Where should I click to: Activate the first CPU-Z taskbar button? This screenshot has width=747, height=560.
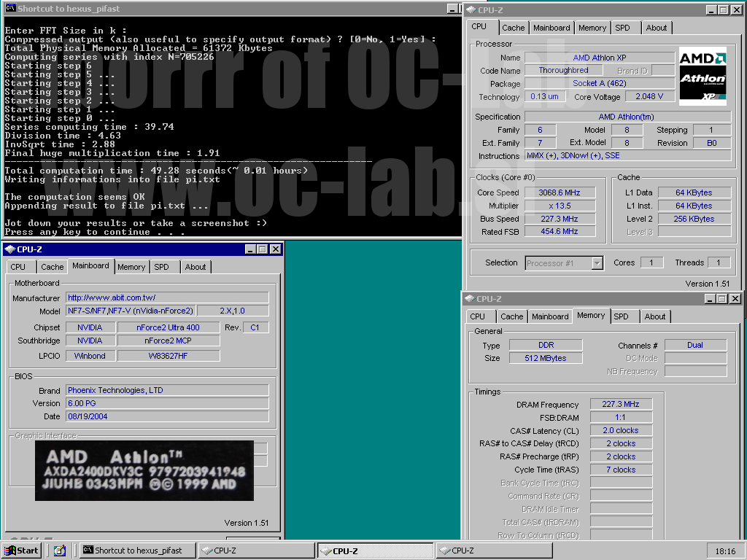pyautogui.click(x=256, y=551)
